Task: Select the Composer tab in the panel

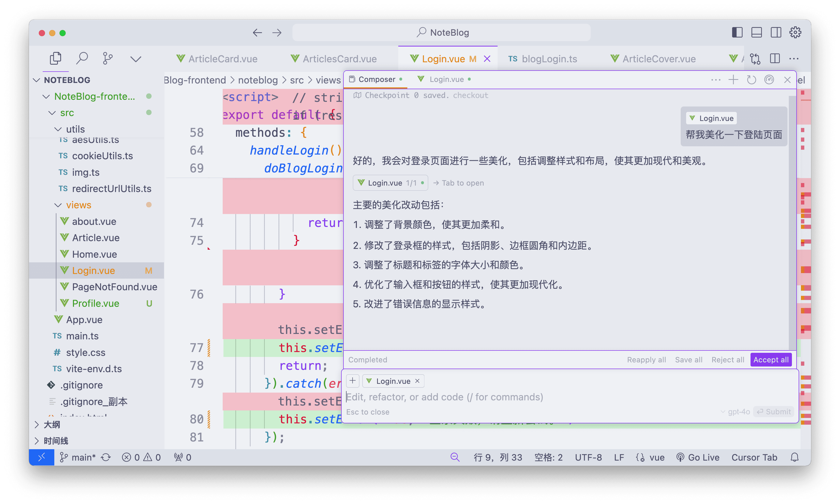Action: point(376,79)
